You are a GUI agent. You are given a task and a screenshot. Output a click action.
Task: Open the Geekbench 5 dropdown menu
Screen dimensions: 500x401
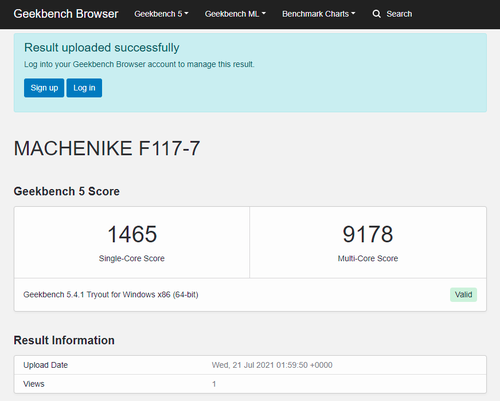(x=161, y=14)
